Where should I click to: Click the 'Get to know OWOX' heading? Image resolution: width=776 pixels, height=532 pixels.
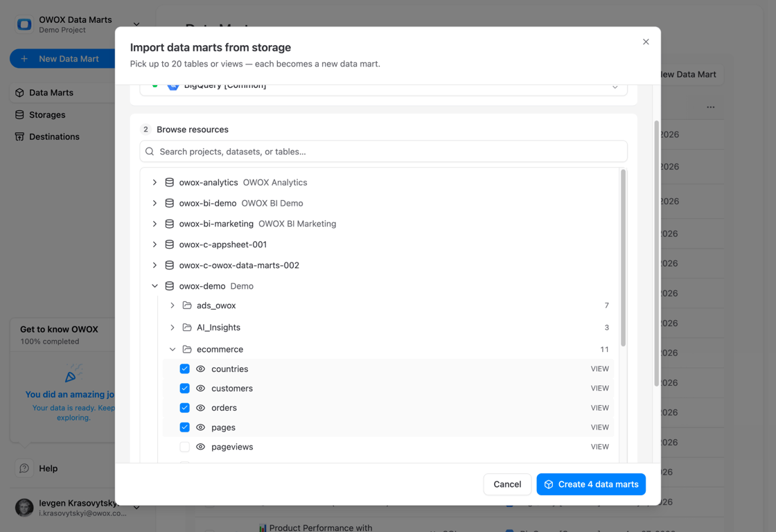(59, 329)
